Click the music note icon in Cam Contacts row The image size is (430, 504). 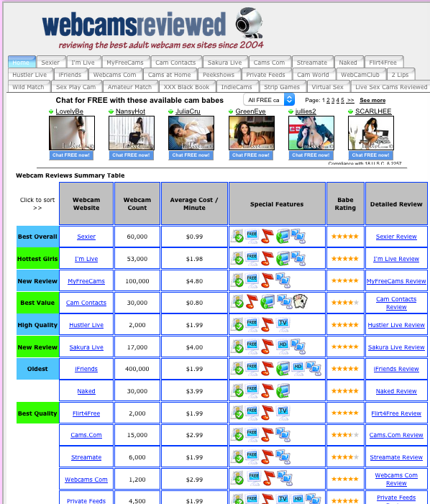coord(252,302)
